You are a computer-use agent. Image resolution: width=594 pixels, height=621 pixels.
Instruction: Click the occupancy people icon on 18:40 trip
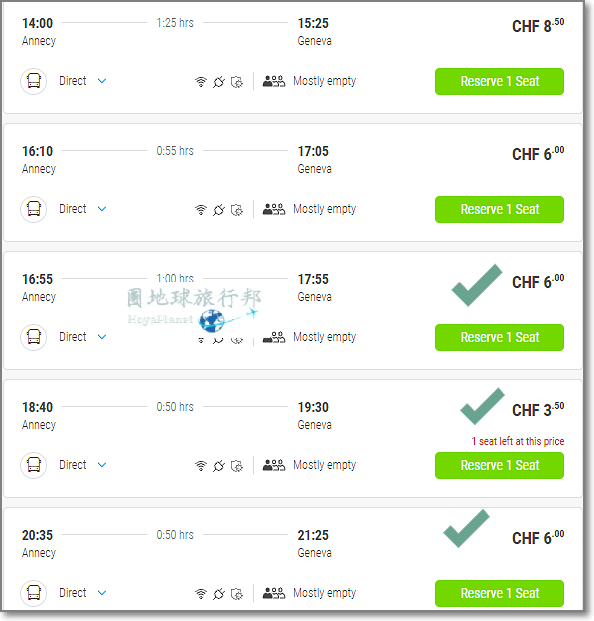tap(274, 465)
